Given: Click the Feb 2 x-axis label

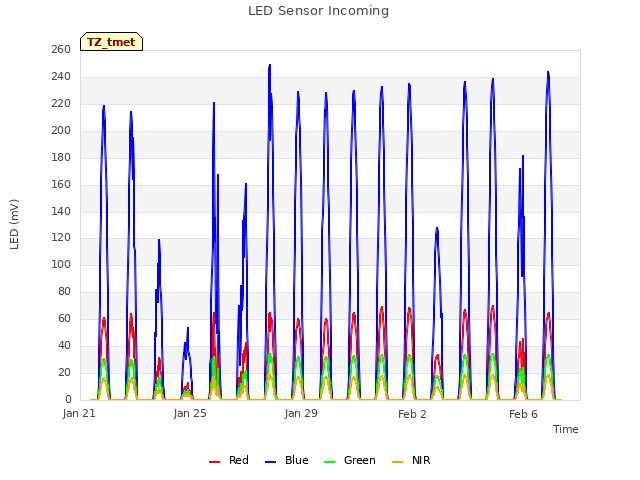Looking at the screenshot, I should (412, 414).
